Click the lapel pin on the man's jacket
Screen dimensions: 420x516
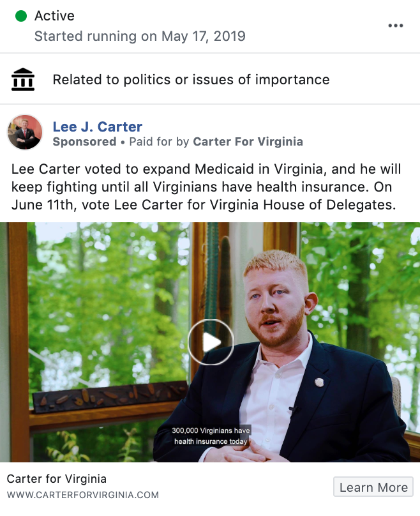click(x=319, y=383)
